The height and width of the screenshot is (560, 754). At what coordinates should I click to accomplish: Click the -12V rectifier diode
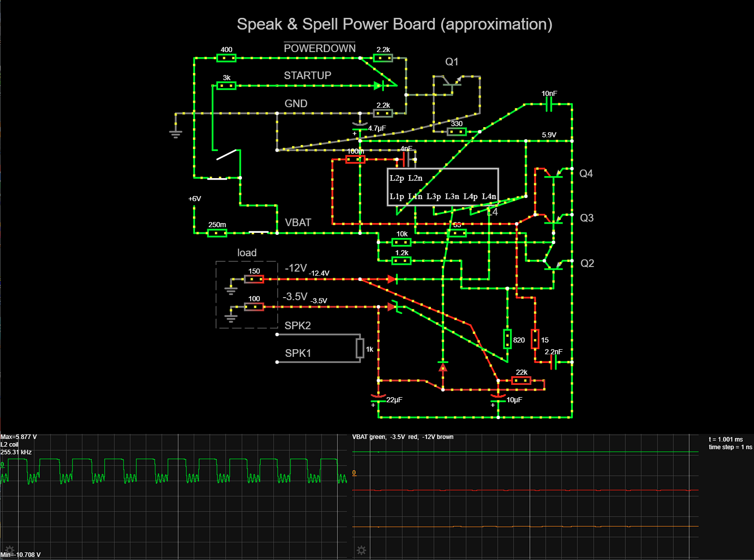tap(392, 279)
